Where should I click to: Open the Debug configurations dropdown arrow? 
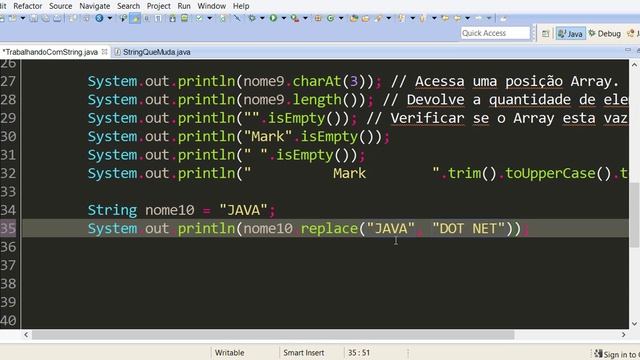tap(262, 18)
